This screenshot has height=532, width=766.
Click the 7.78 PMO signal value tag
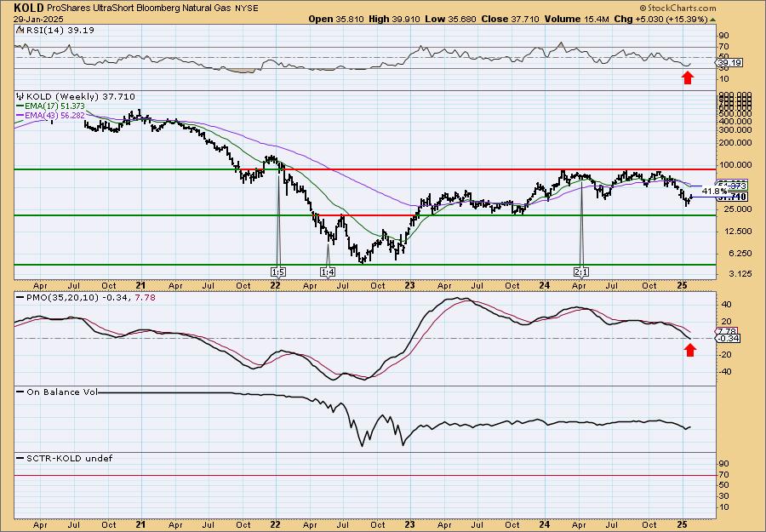728,331
